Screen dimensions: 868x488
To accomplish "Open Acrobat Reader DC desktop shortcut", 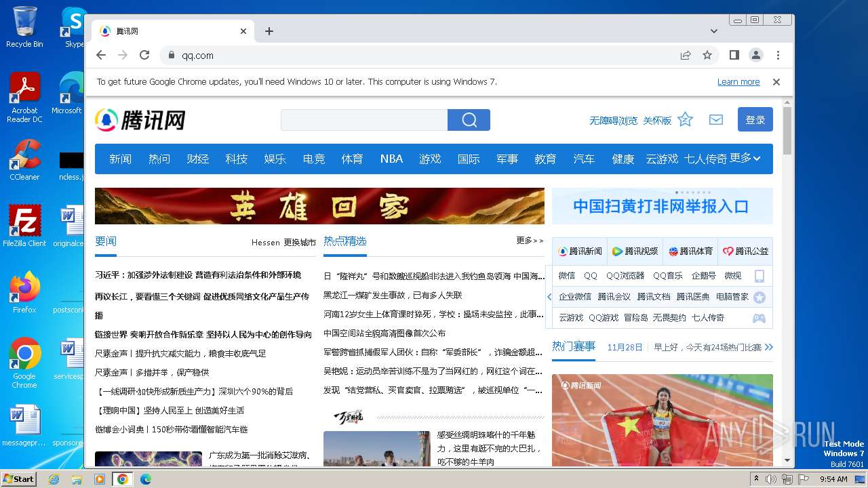I will (x=24, y=98).
